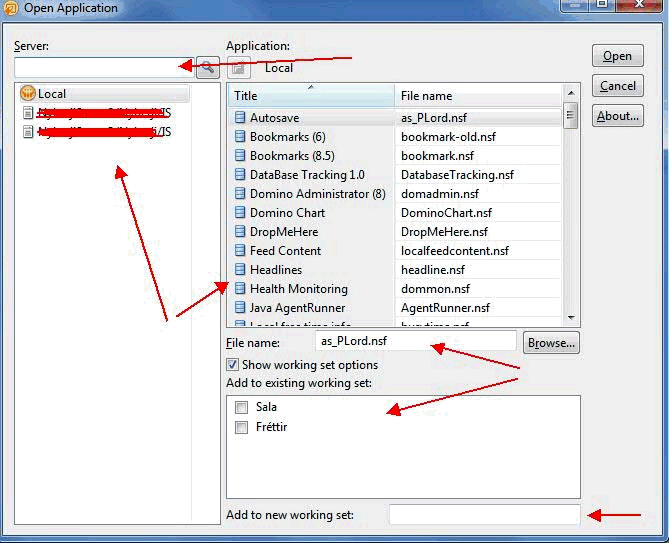Uncheck Show working set options
Screen dimensions: 669x543
tap(233, 365)
